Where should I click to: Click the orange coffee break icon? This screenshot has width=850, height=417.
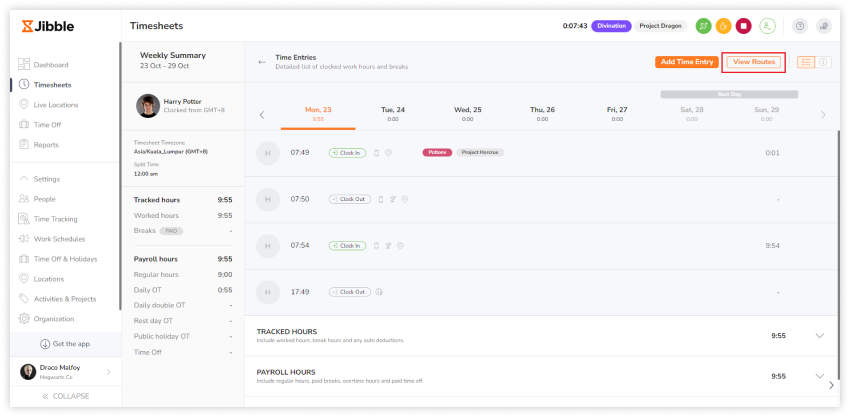coord(723,26)
